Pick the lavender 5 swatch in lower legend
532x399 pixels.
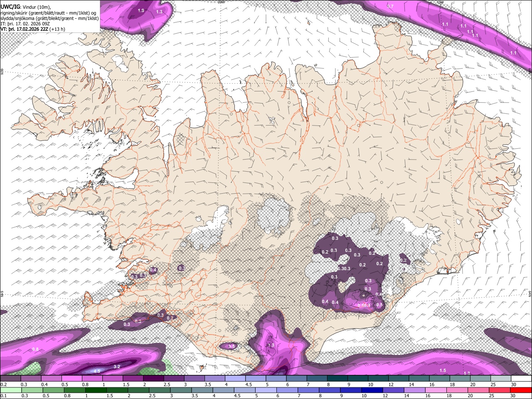pos(266,390)
